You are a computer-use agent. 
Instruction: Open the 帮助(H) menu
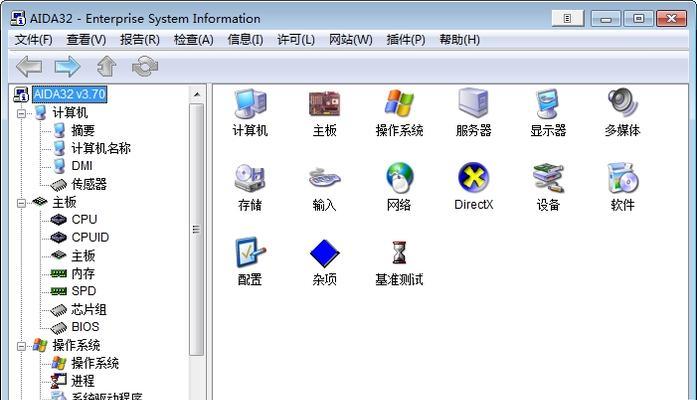(460, 40)
